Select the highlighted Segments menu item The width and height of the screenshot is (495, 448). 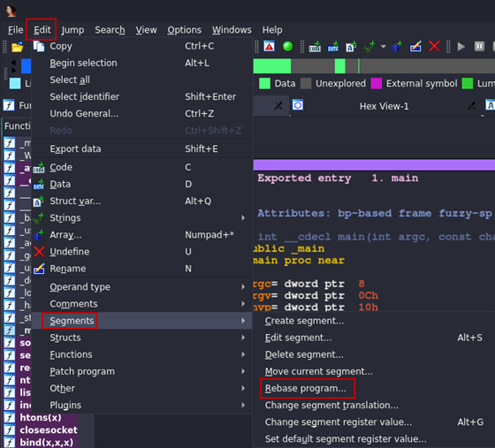[142, 321]
